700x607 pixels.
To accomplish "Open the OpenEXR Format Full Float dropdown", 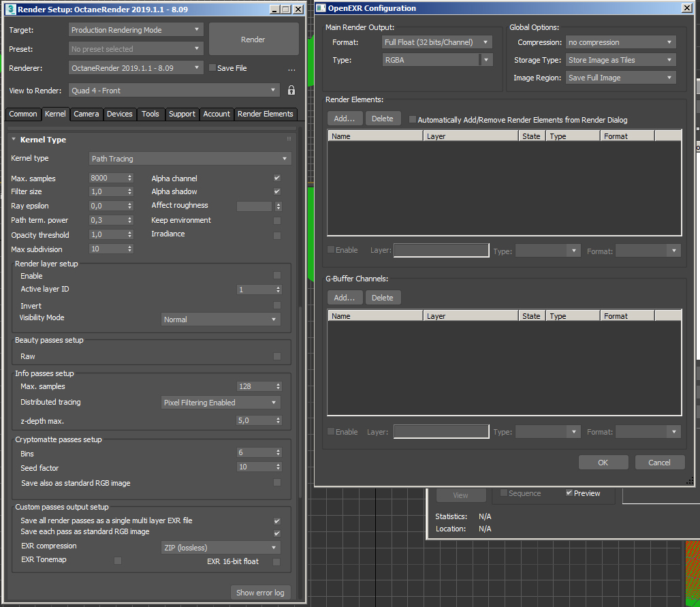I will click(437, 42).
